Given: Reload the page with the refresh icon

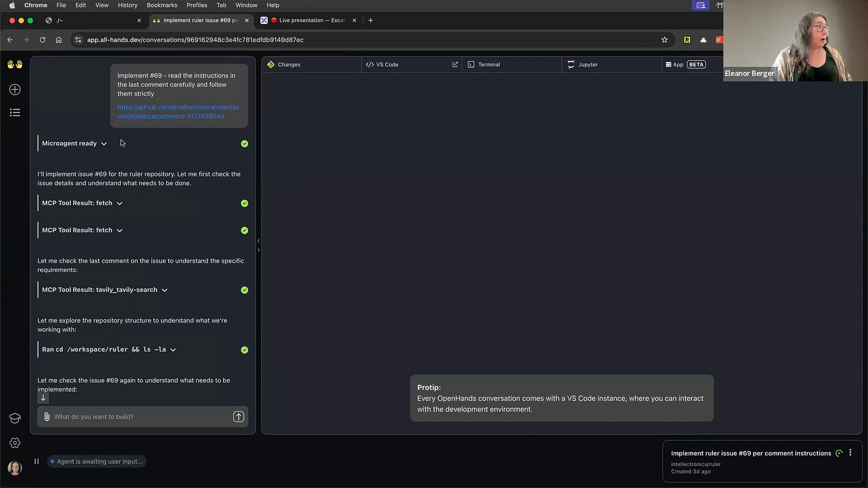Looking at the screenshot, I should (x=42, y=40).
